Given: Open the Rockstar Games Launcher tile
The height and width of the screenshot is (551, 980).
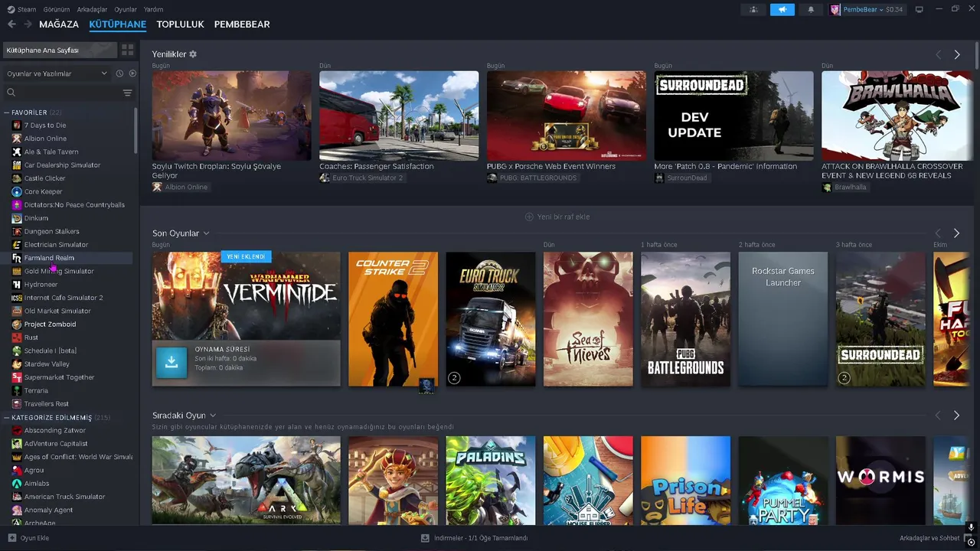Looking at the screenshot, I should [x=783, y=319].
